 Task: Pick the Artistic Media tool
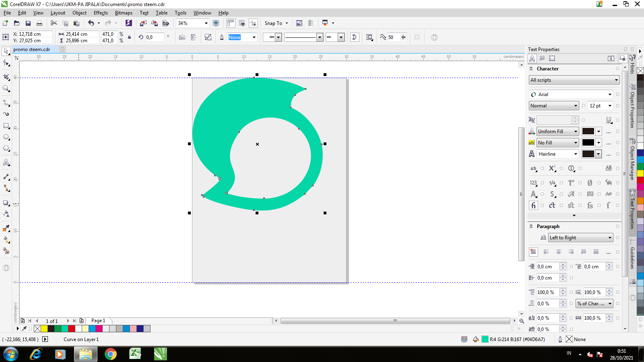6,114
